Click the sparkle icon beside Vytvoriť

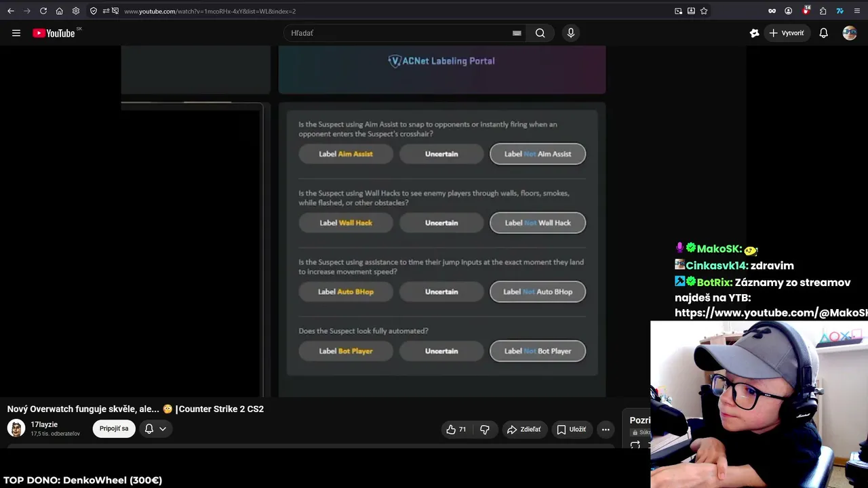(754, 33)
